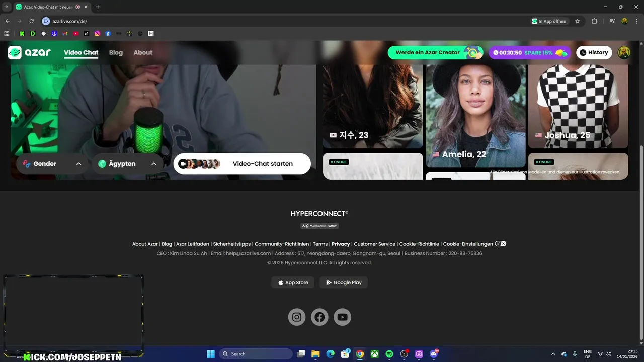Open Xbox app from the taskbar
The image size is (644, 362).
tap(374, 354)
